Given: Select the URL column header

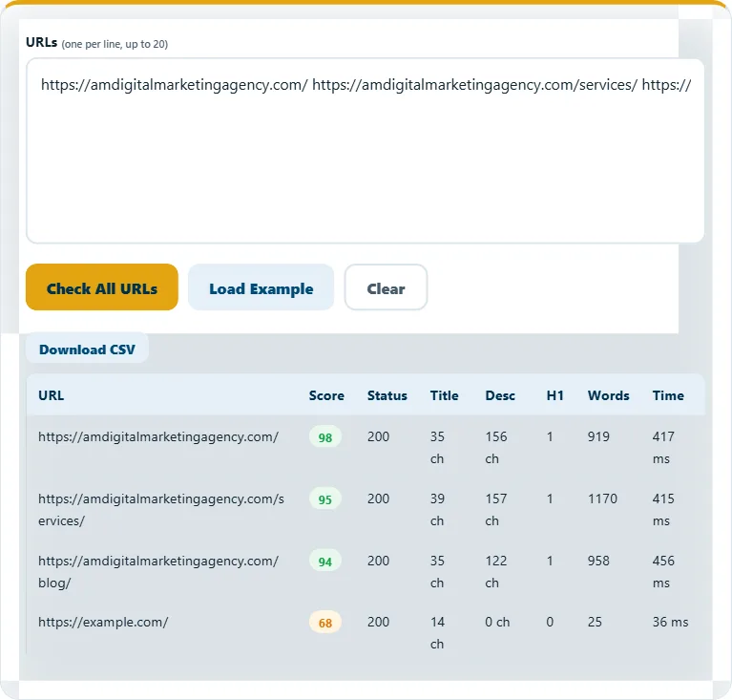Looking at the screenshot, I should pos(52,395).
